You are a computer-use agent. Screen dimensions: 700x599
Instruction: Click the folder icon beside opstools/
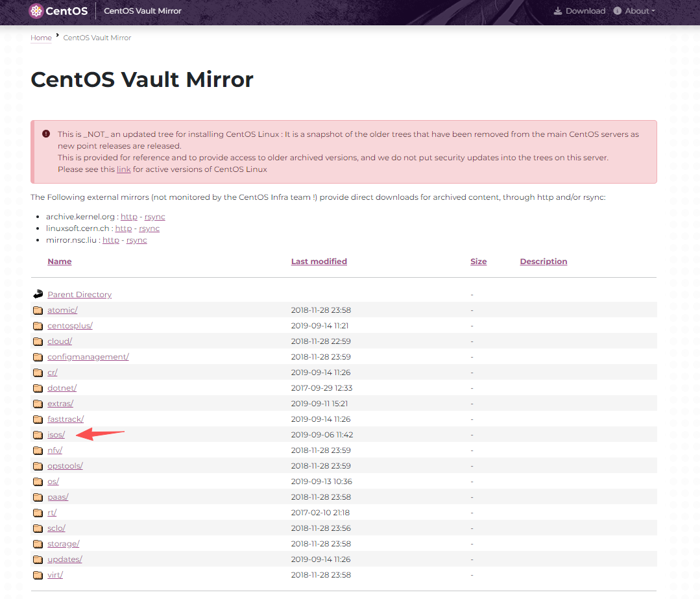pos(38,466)
